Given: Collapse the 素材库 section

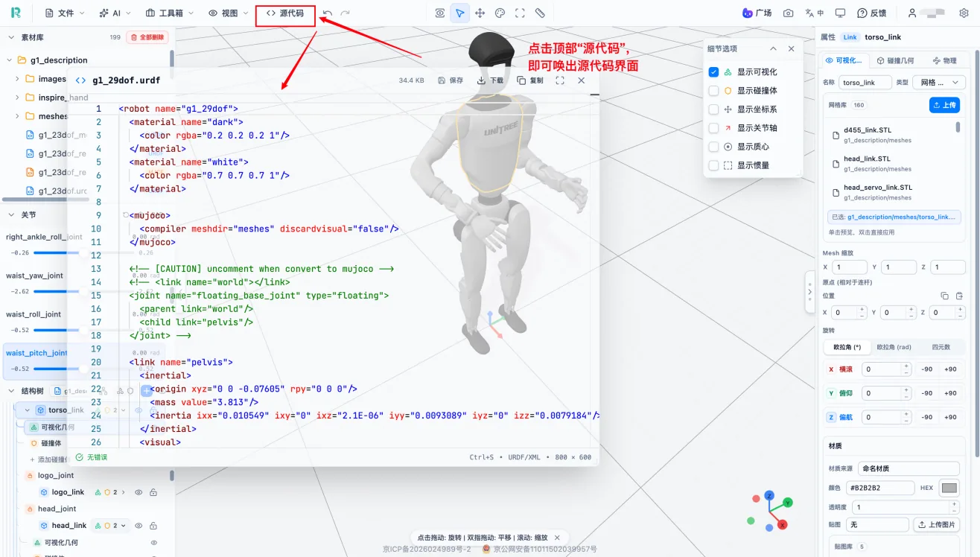Looking at the screenshot, I should [x=11, y=37].
